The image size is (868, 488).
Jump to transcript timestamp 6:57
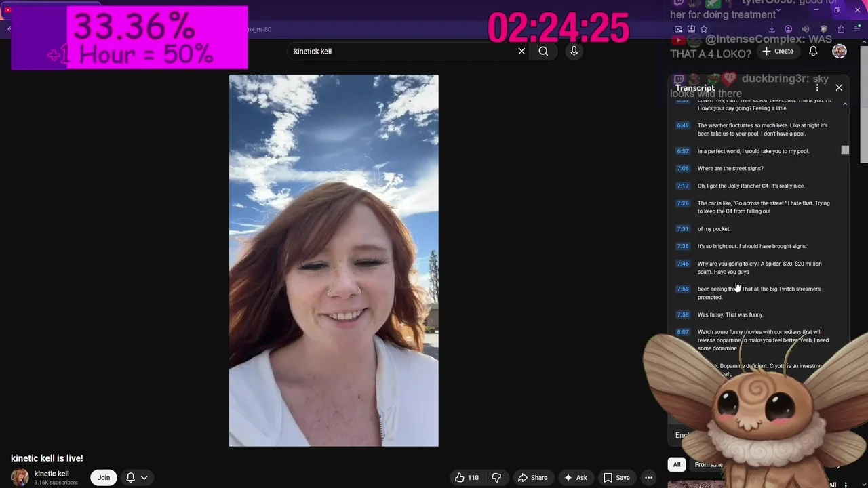click(x=683, y=151)
